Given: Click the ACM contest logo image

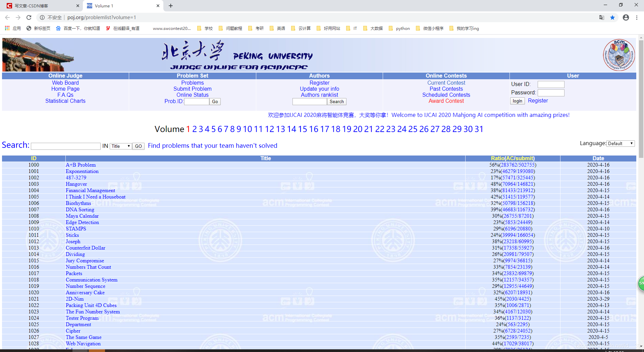Looking at the screenshot, I should tap(619, 54).
